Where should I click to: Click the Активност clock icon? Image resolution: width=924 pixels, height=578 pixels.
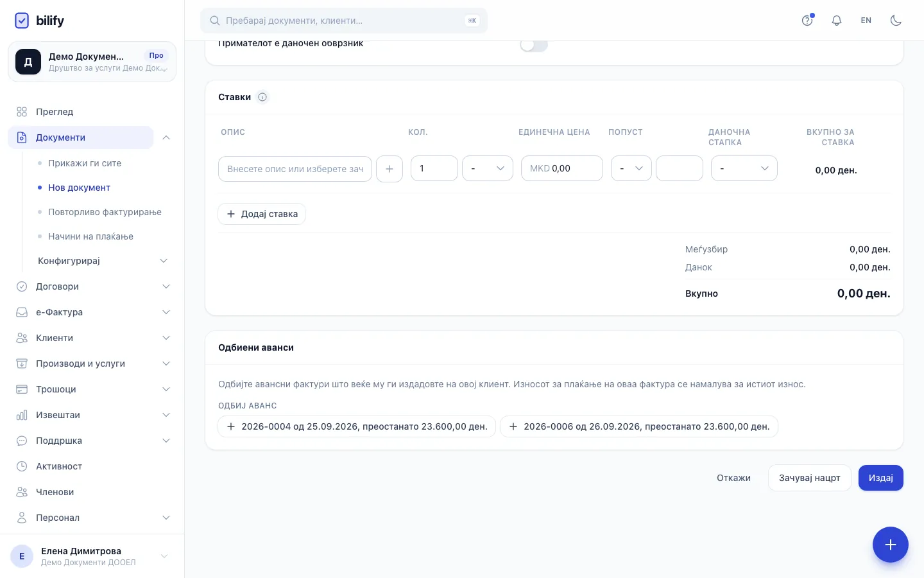(22, 466)
